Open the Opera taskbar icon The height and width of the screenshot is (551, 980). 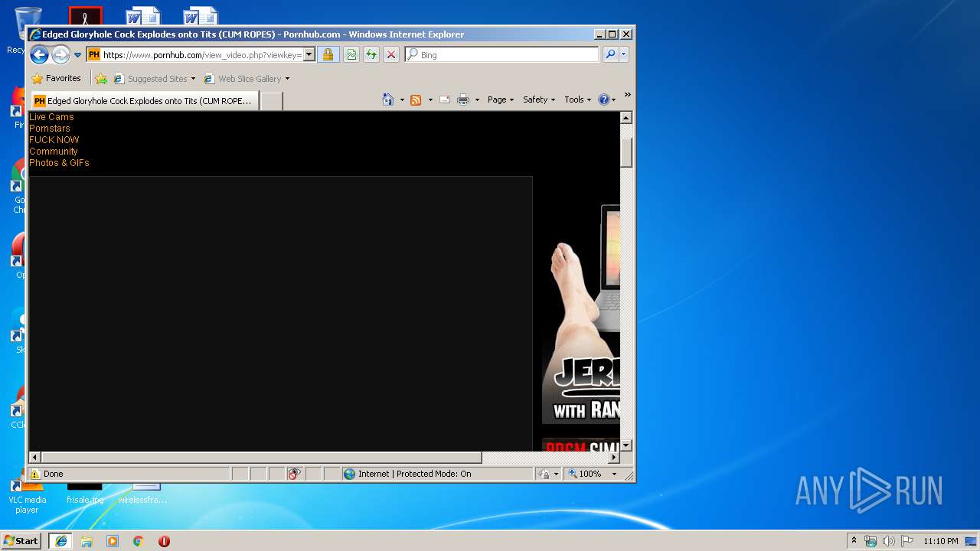click(x=164, y=540)
